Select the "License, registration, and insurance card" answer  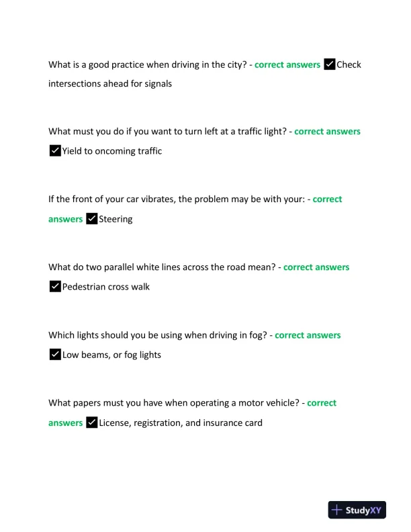click(x=180, y=423)
